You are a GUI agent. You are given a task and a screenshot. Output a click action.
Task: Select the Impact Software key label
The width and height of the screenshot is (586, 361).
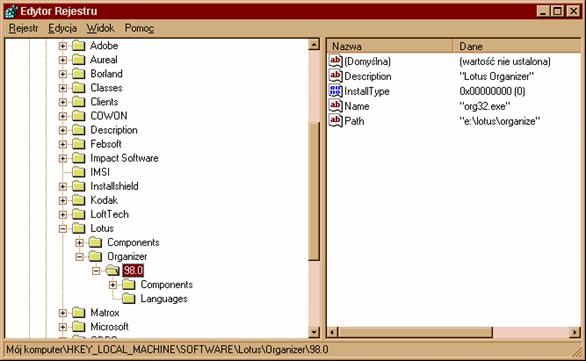124,158
